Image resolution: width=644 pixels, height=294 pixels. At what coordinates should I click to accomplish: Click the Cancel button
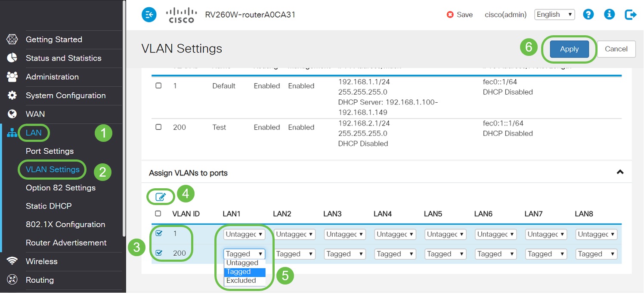click(616, 49)
